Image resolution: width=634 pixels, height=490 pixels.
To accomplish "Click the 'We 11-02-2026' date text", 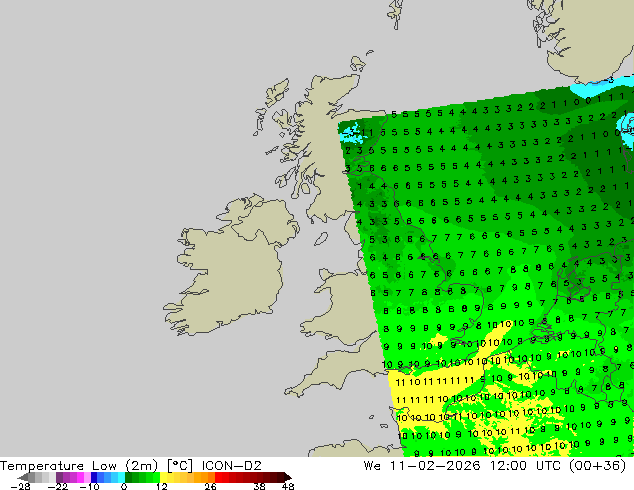I will pyautogui.click(x=422, y=466).
